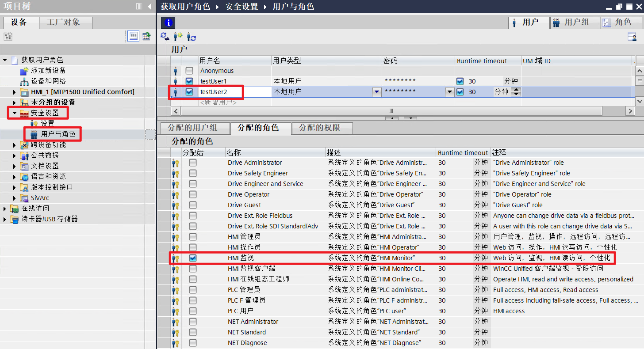Click the user card icon at the far right of the toolbar
The width and height of the screenshot is (644, 349).
[x=632, y=37]
